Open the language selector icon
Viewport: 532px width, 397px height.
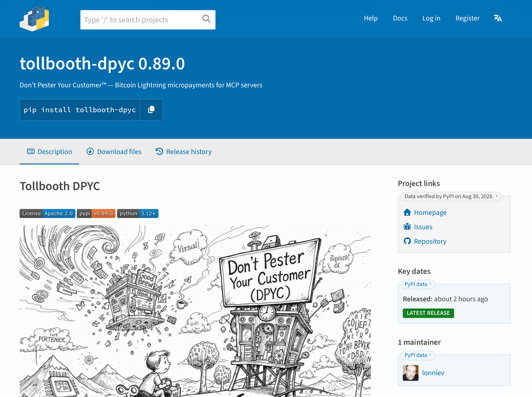point(498,18)
